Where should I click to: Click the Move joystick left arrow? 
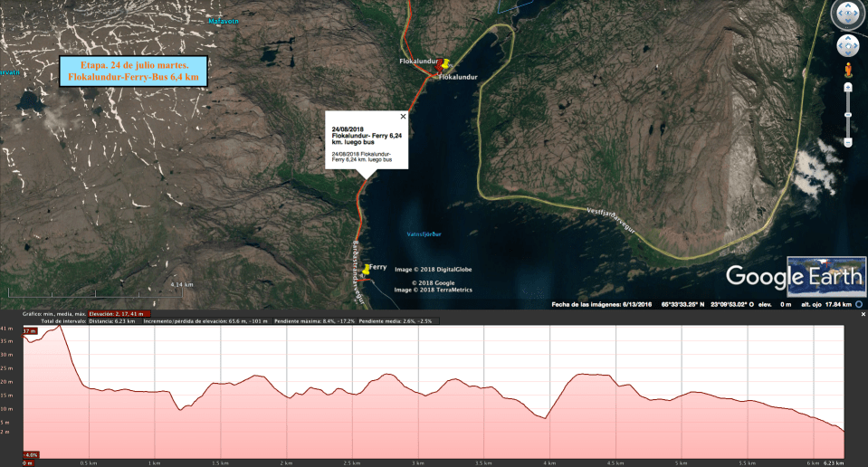coord(837,45)
